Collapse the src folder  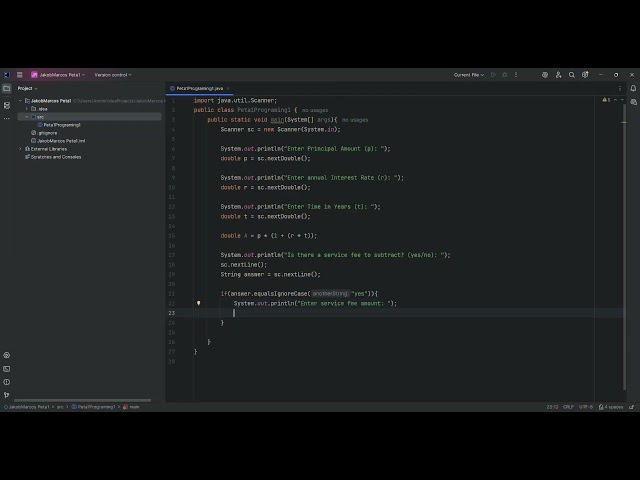point(27,117)
